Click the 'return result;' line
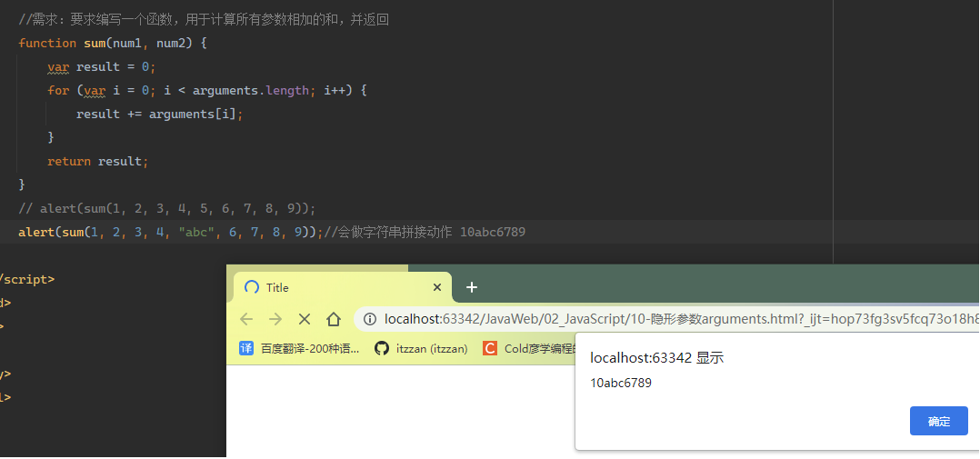The height and width of the screenshot is (459, 980). (x=97, y=162)
